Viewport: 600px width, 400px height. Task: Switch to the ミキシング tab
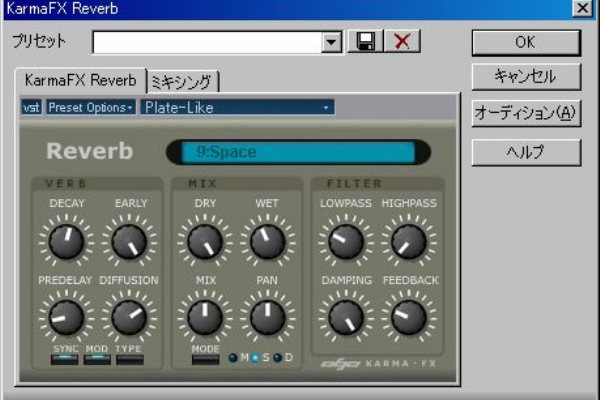point(181,82)
